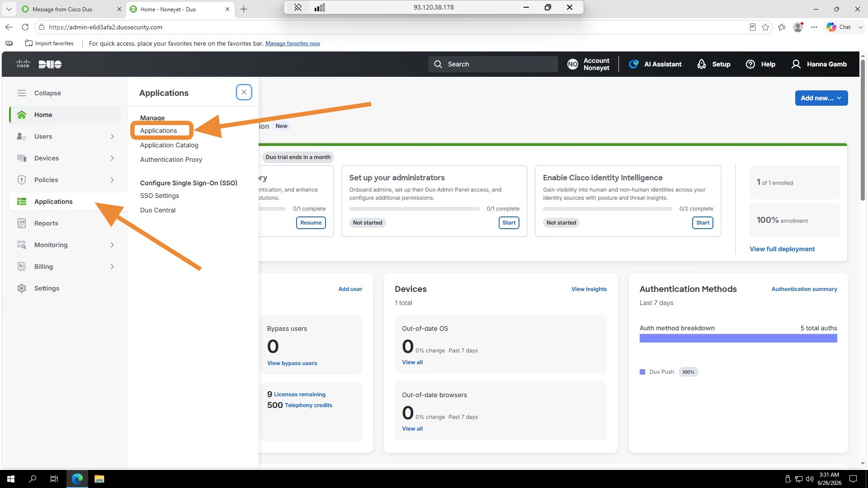Click the Devices icon in sidebar

click(22, 158)
